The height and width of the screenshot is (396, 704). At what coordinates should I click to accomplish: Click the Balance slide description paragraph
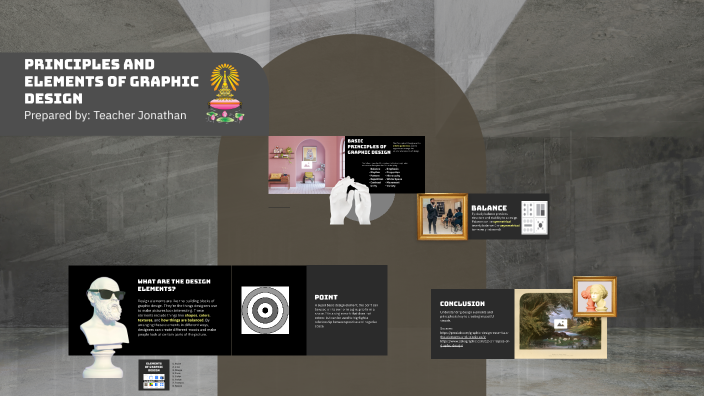pos(495,221)
